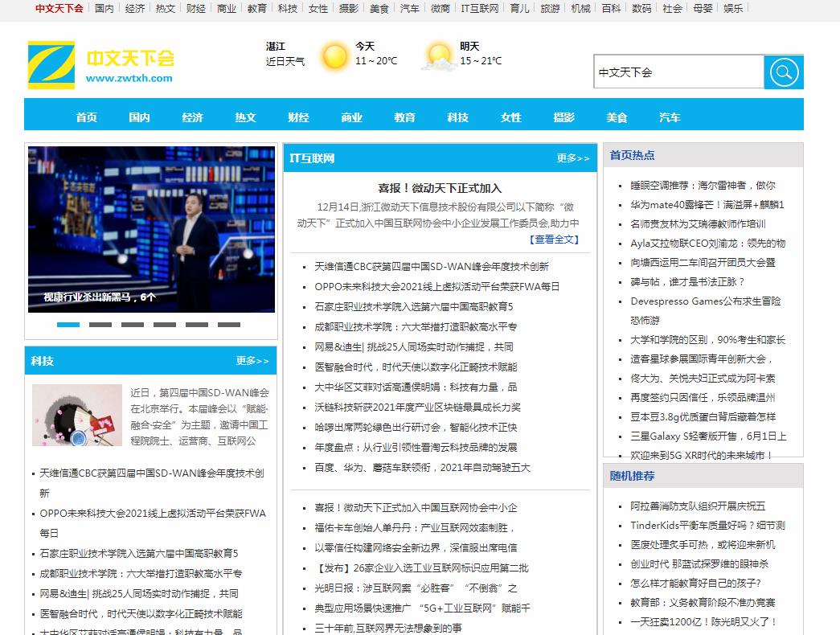Click 育儿 in the top link strip
Image resolution: width=840 pixels, height=635 pixels.
pos(519,9)
